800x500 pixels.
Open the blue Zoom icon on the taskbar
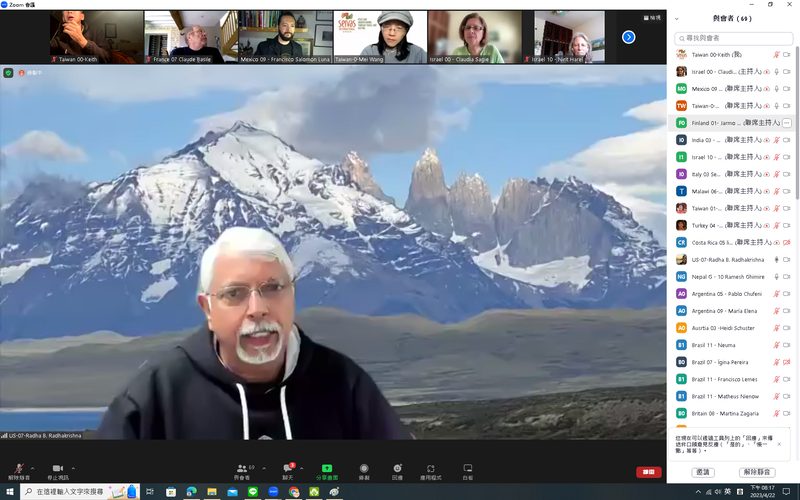273,492
